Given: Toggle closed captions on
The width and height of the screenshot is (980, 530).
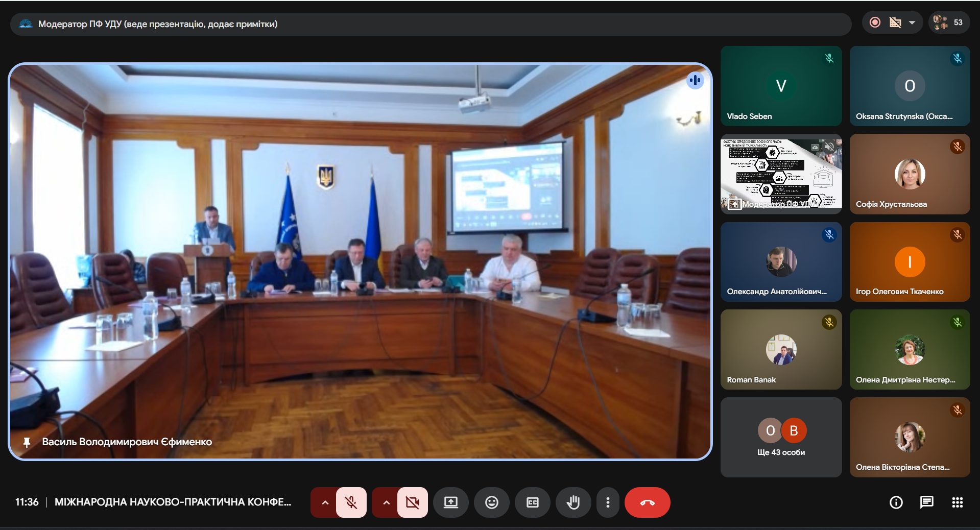Looking at the screenshot, I should [532, 502].
